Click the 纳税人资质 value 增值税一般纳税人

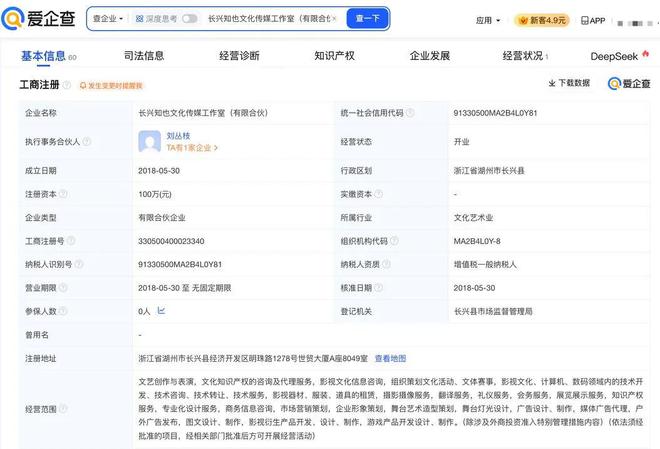point(485,265)
